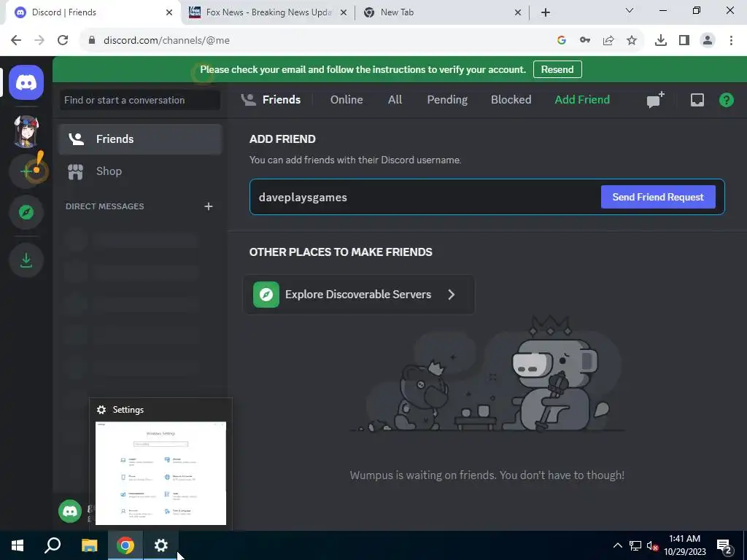This screenshot has width=747, height=560.
Task: Reload the Discord page
Action: tap(63, 40)
